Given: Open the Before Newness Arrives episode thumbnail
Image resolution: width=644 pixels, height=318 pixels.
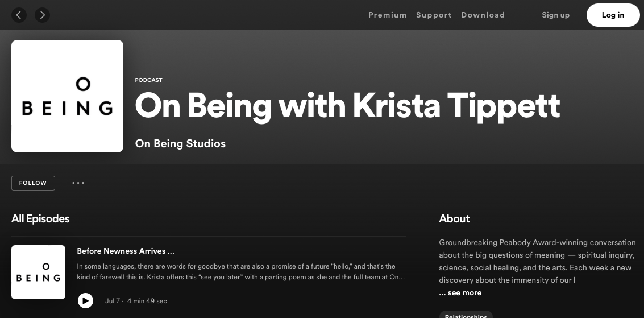Looking at the screenshot, I should tap(38, 272).
